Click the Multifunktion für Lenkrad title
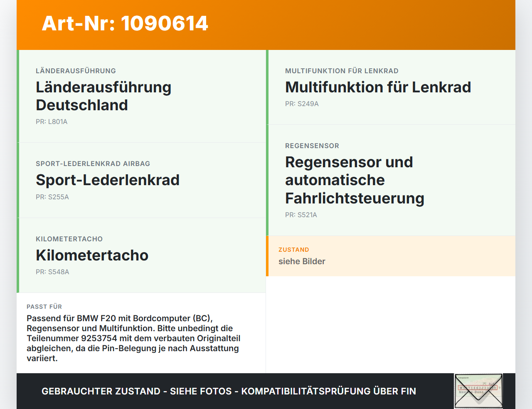 (378, 87)
